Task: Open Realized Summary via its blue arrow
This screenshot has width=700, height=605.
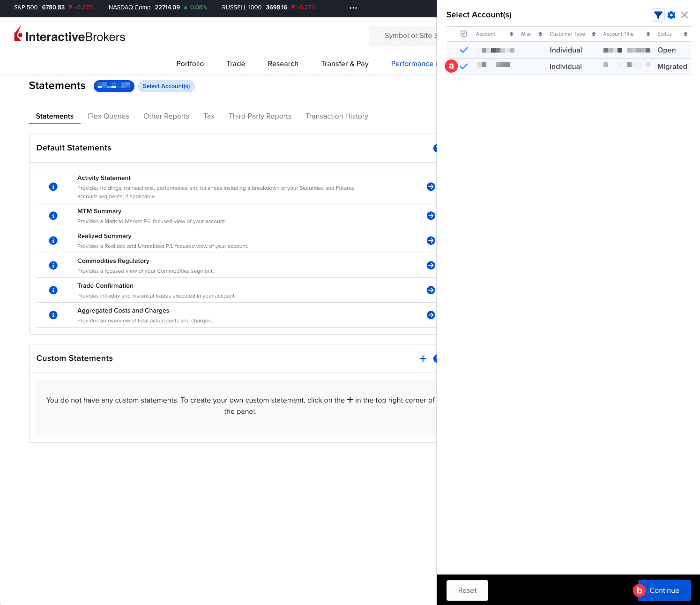Action: (x=430, y=240)
